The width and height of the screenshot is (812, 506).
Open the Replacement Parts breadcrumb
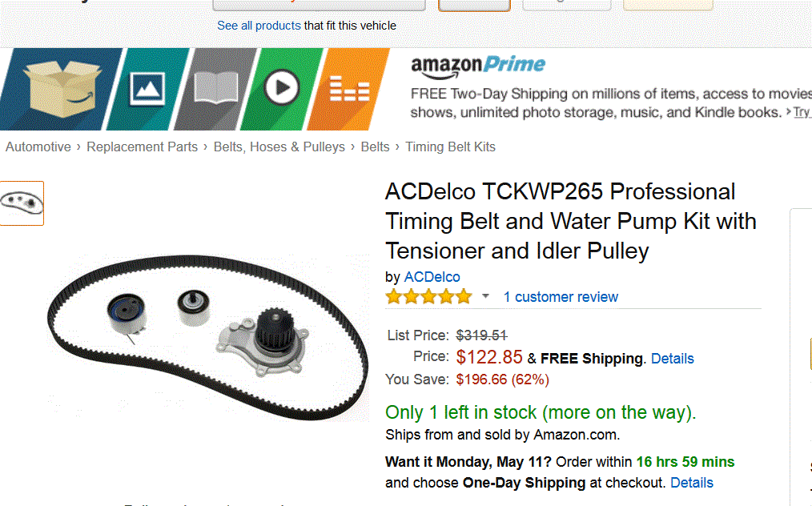[142, 147]
